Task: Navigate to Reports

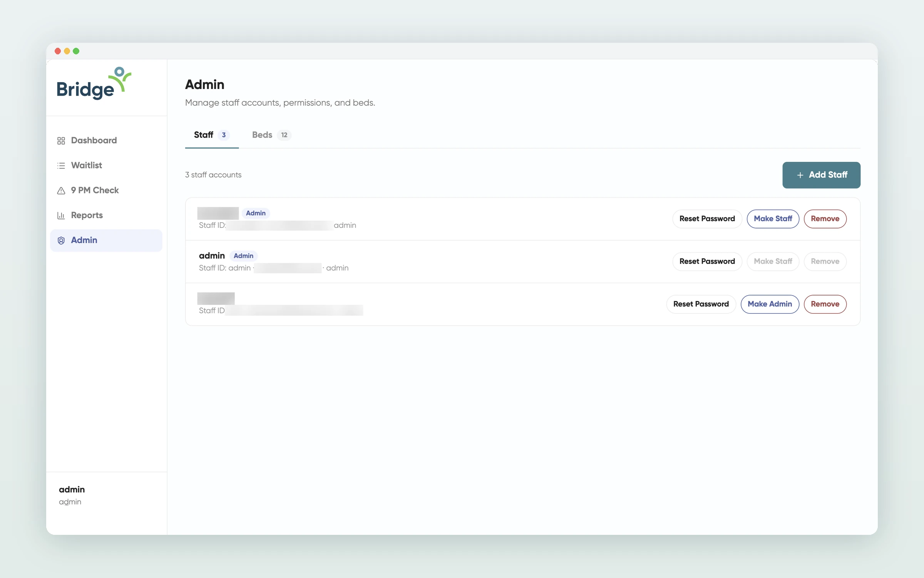Action: (x=106, y=215)
